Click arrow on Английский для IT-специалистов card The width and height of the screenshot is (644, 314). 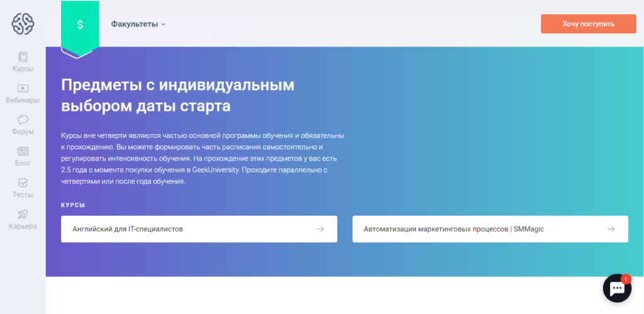(x=320, y=229)
